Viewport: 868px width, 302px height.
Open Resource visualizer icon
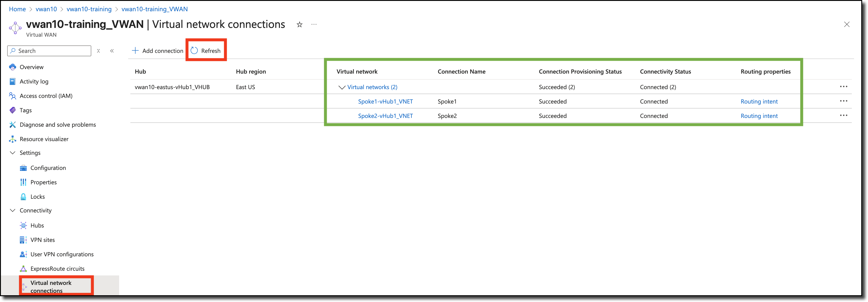[12, 139]
